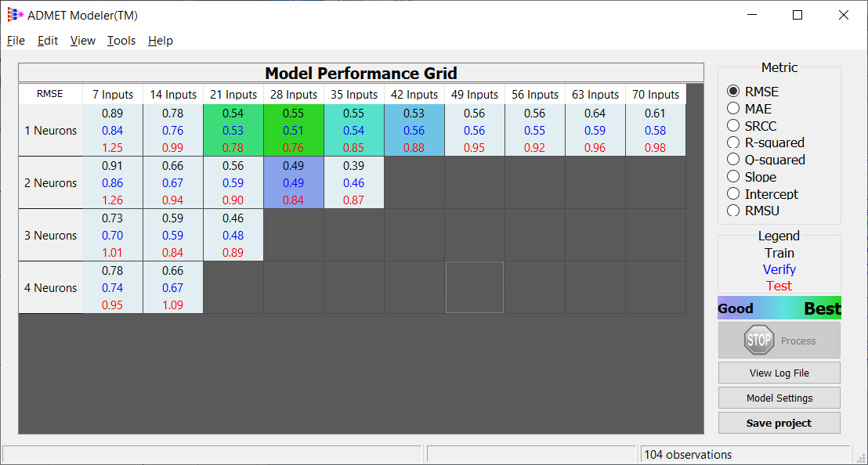Click the 4 Neurons row header

tap(50, 287)
